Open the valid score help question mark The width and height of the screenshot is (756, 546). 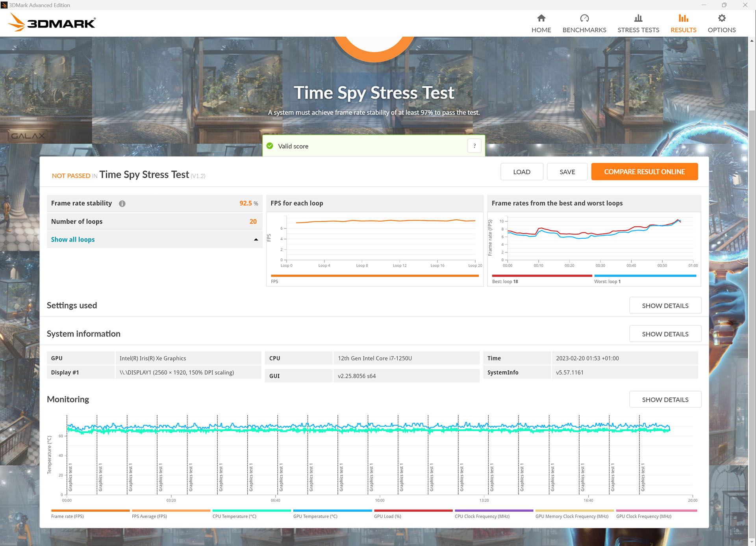click(x=474, y=146)
